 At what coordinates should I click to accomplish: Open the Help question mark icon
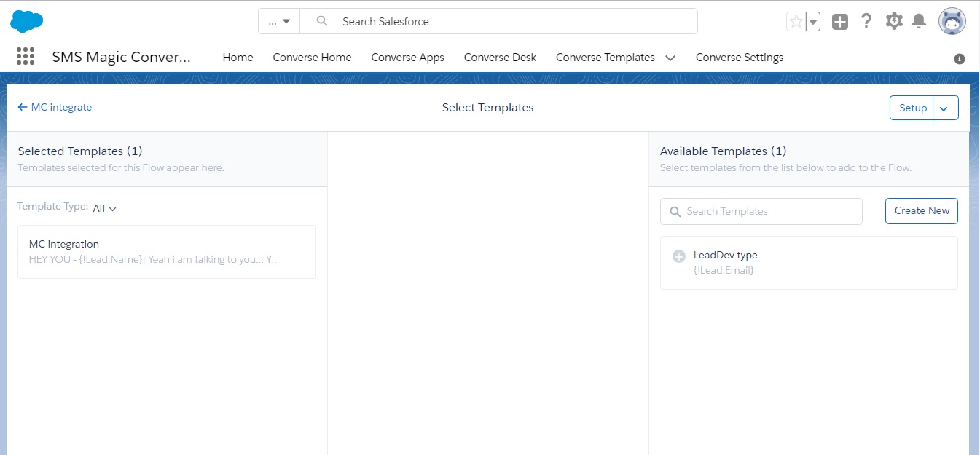coord(866,21)
